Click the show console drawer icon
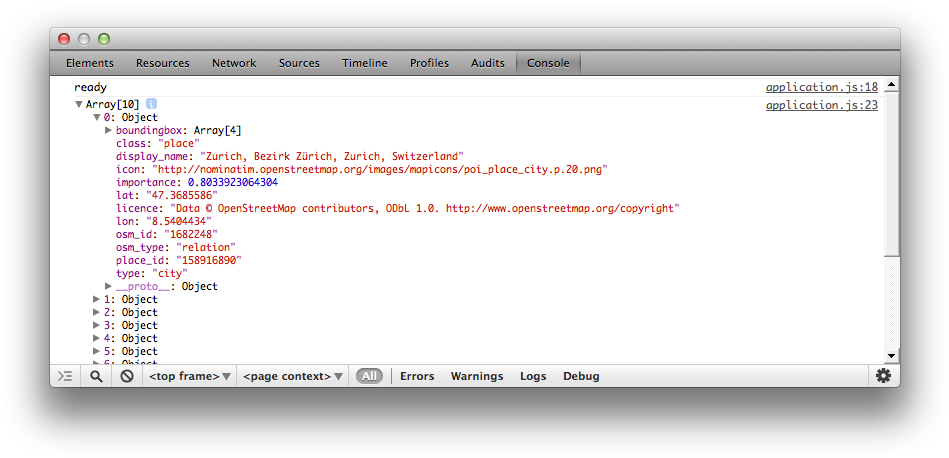Screen dimensions: 949x458 pos(65,376)
